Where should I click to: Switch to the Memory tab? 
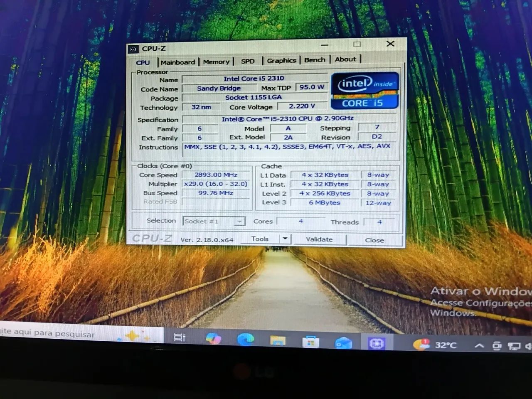[217, 61]
